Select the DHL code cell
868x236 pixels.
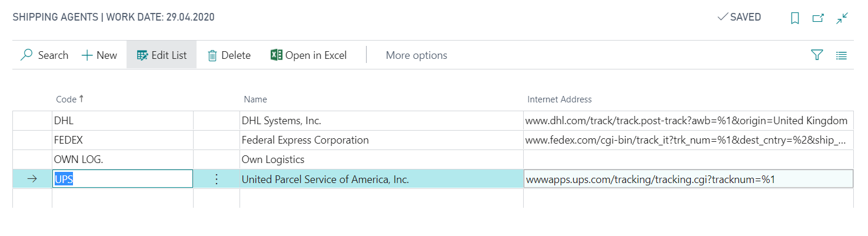click(122, 121)
